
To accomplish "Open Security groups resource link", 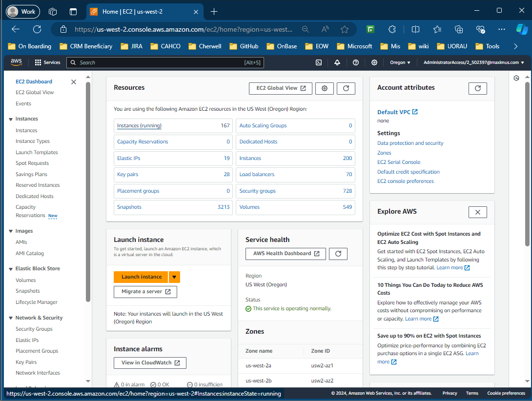I will [x=258, y=191].
